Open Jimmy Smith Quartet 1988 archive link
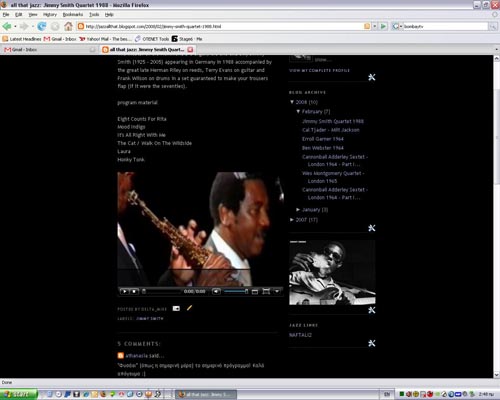 (333, 121)
